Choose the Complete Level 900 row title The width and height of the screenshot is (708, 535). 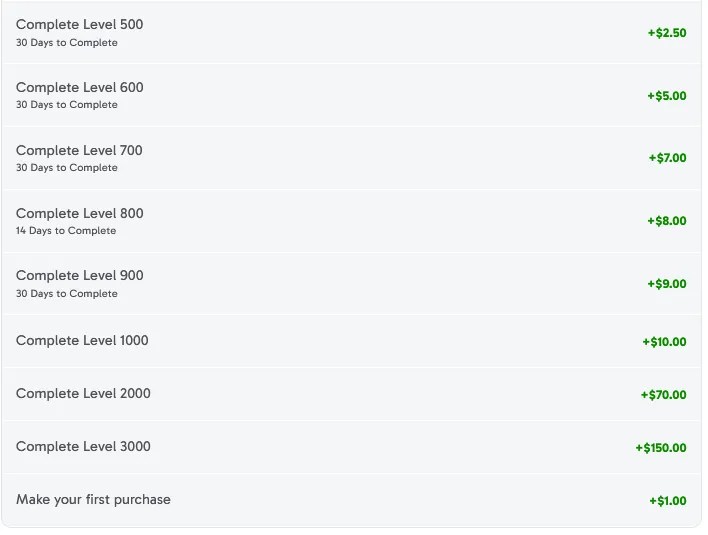(x=79, y=275)
